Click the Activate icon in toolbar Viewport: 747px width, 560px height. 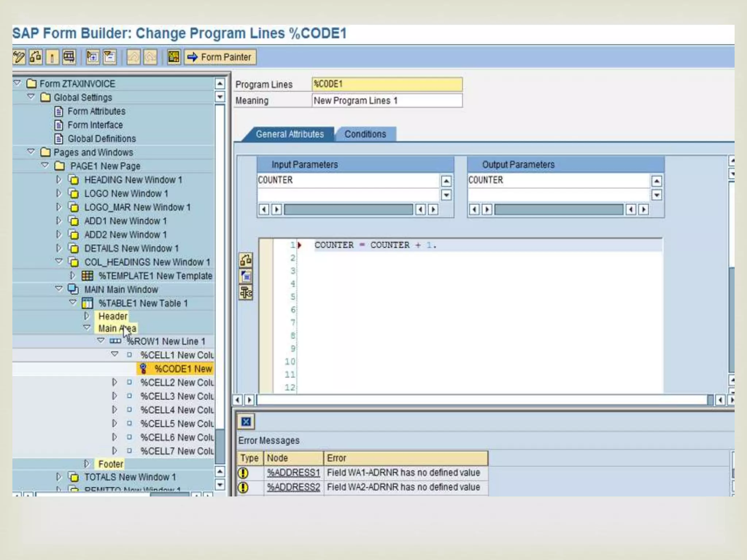[52, 57]
